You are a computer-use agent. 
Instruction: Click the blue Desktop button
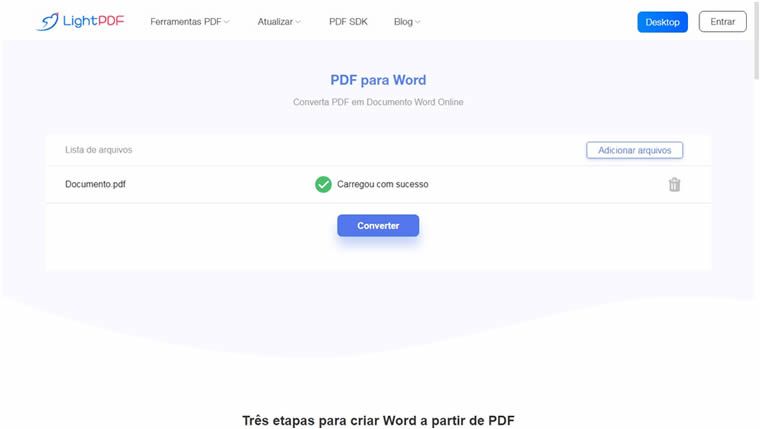click(662, 22)
